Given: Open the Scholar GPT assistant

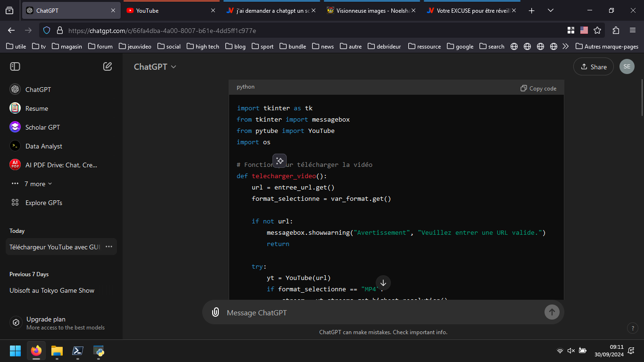Looking at the screenshot, I should pyautogui.click(x=42, y=127).
